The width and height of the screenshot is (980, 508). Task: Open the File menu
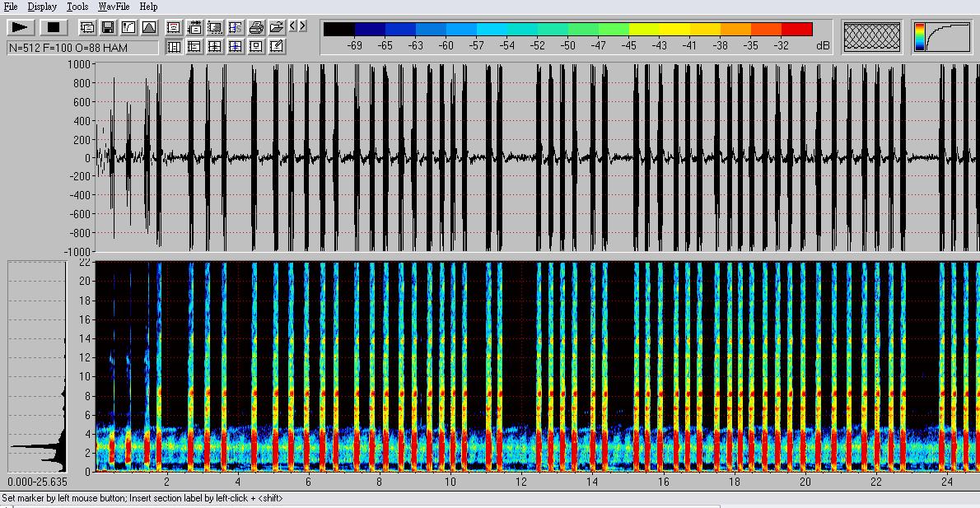pyautogui.click(x=11, y=7)
